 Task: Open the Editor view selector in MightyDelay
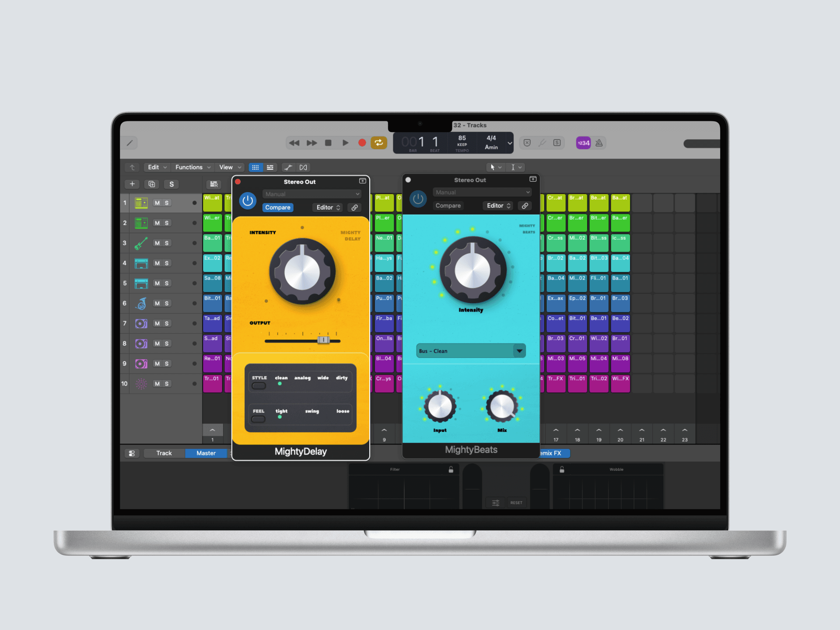pyautogui.click(x=328, y=207)
